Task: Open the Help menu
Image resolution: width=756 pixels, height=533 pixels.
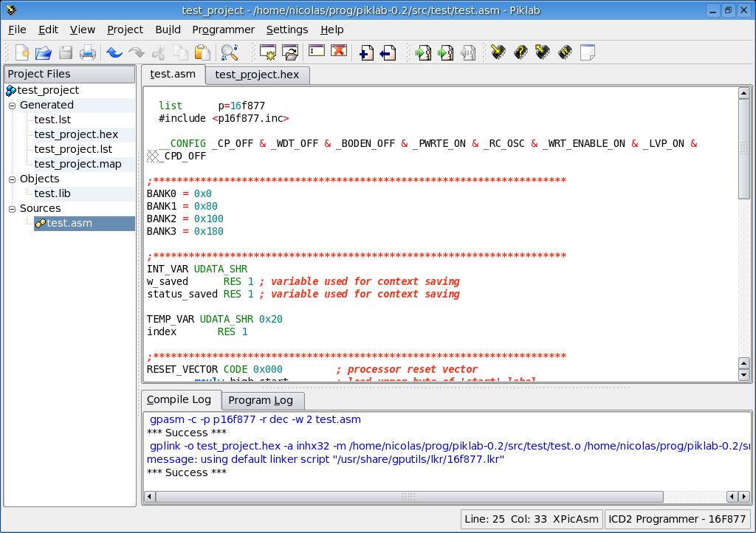Action: 331,30
